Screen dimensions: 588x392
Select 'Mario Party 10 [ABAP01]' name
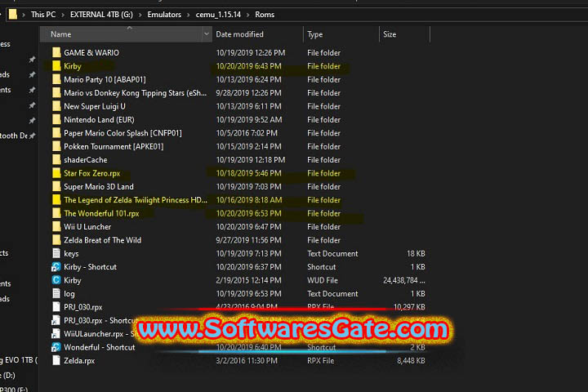(105, 79)
